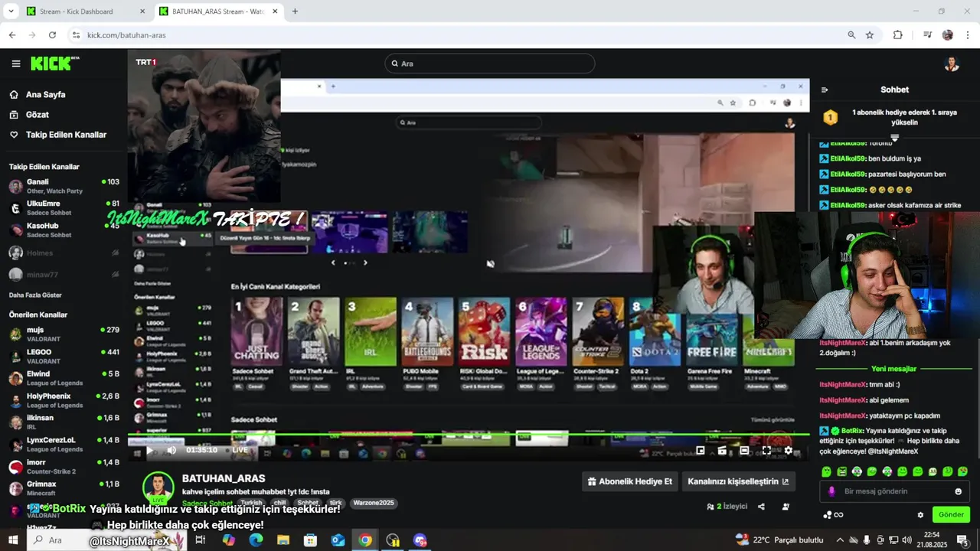Open Microsoft Edge from taskbar
Viewport: 980px width, 551px height.
[256, 540]
